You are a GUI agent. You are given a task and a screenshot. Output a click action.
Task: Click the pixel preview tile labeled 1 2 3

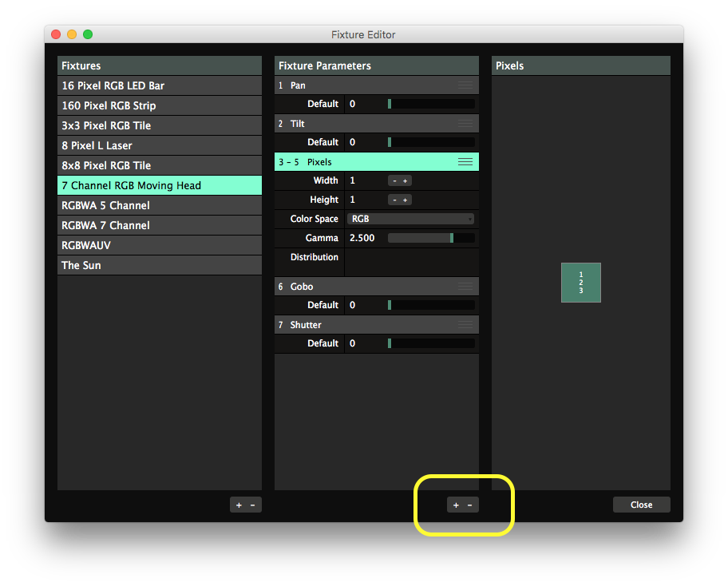coord(581,283)
